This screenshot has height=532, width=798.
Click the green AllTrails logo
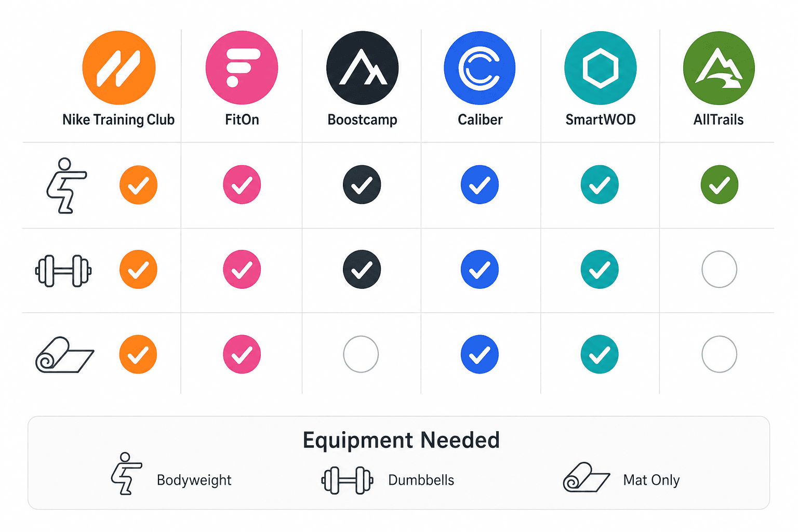click(719, 68)
